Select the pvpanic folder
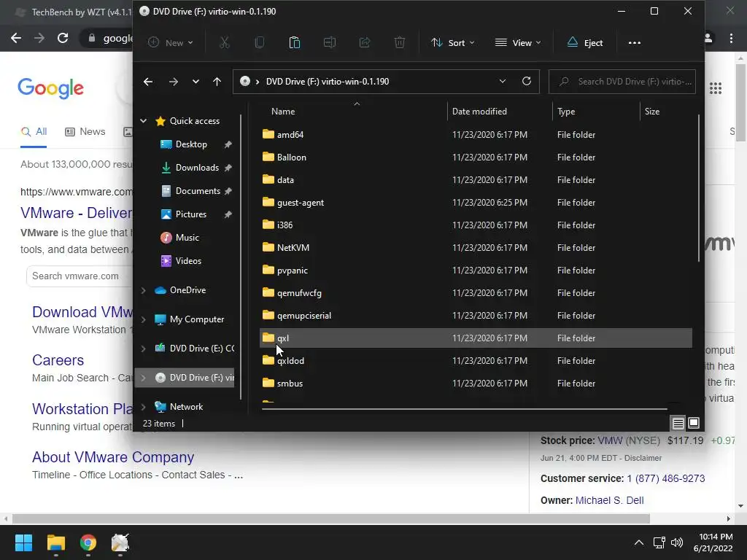747x560 pixels. [476, 271]
